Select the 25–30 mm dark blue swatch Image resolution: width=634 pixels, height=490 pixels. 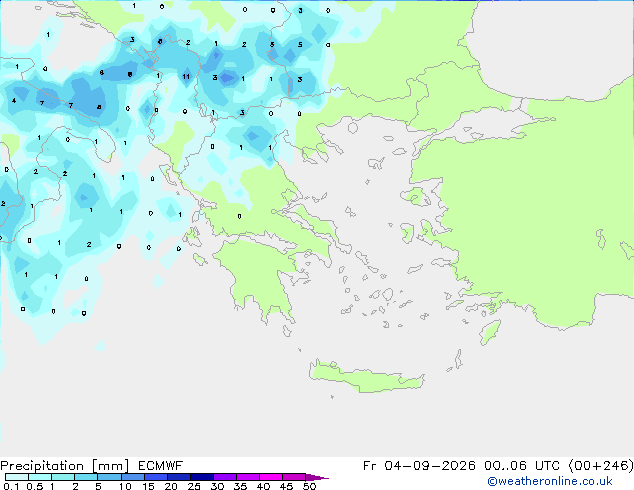(201, 477)
